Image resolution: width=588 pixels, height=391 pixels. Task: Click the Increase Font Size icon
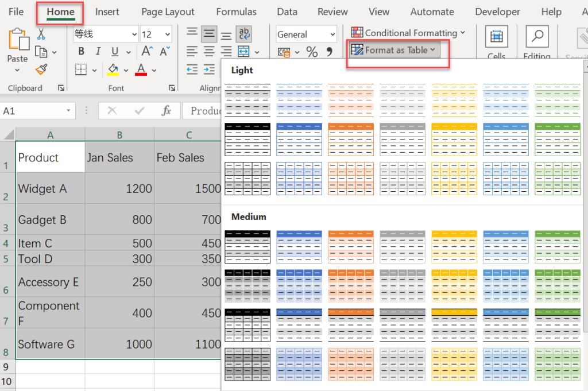[147, 51]
